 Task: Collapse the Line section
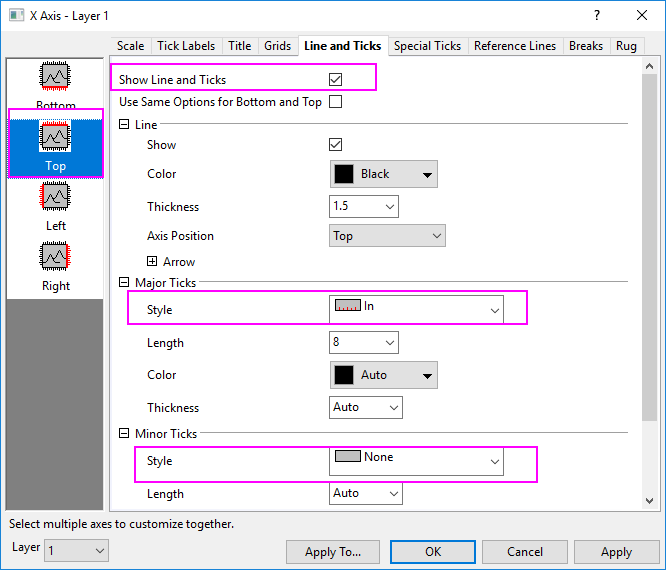pos(124,124)
